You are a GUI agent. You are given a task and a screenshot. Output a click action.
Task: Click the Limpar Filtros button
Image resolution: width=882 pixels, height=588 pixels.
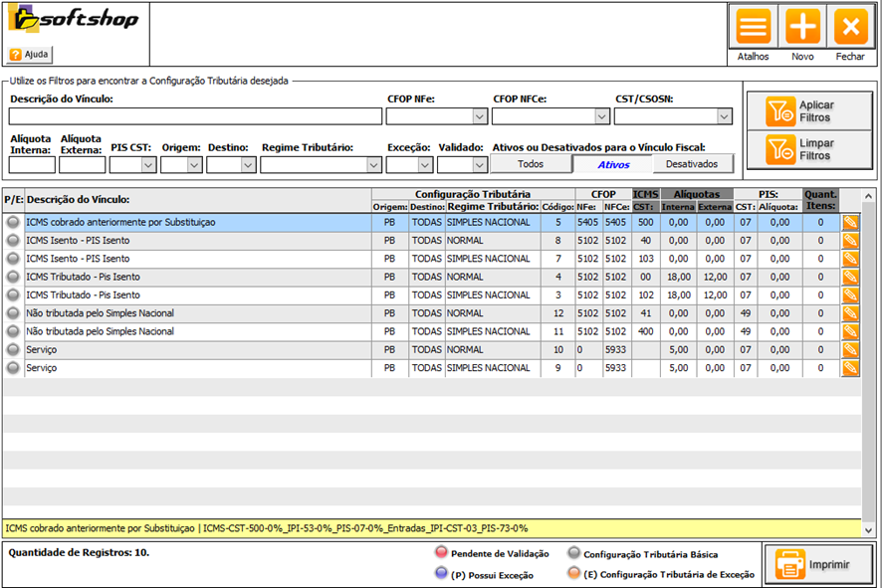(807, 149)
